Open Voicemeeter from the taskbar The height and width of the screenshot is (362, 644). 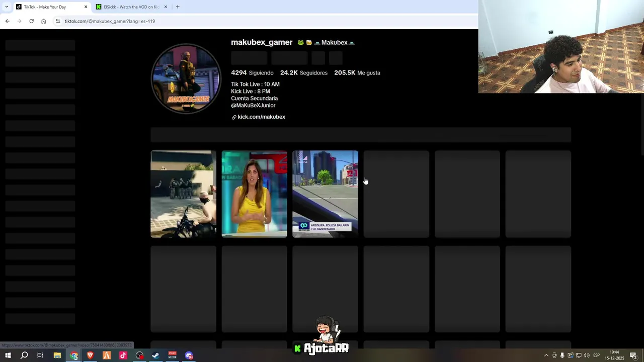(x=172, y=355)
